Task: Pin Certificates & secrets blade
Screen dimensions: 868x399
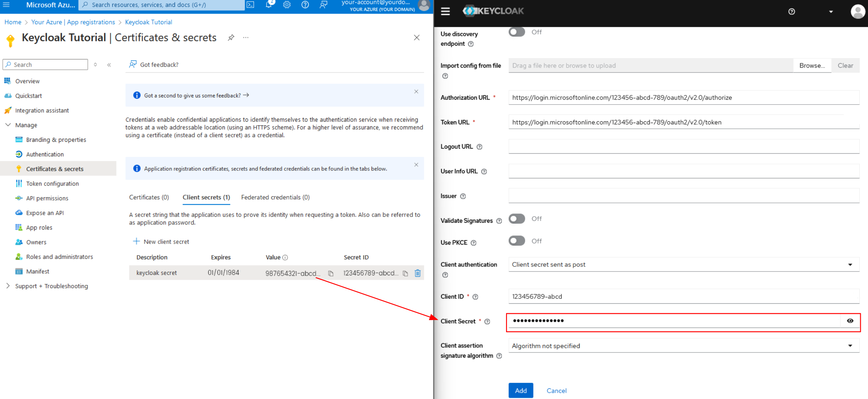Action: pos(231,38)
